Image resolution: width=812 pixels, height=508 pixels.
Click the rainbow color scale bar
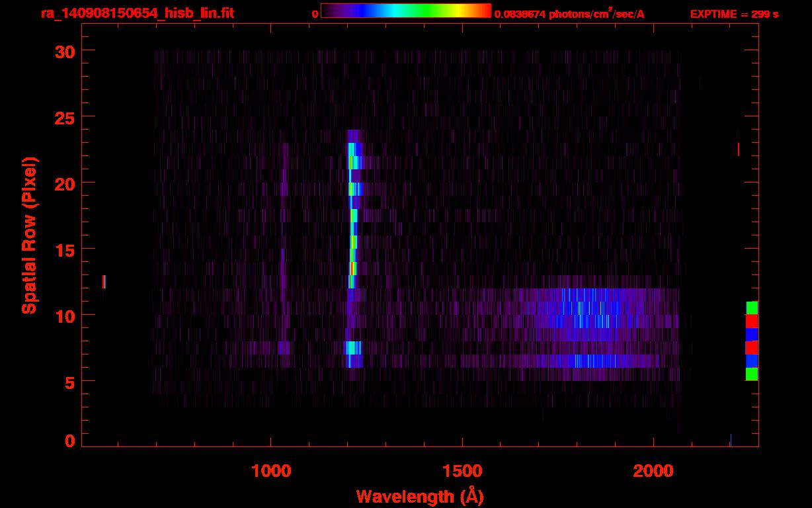coord(406,11)
